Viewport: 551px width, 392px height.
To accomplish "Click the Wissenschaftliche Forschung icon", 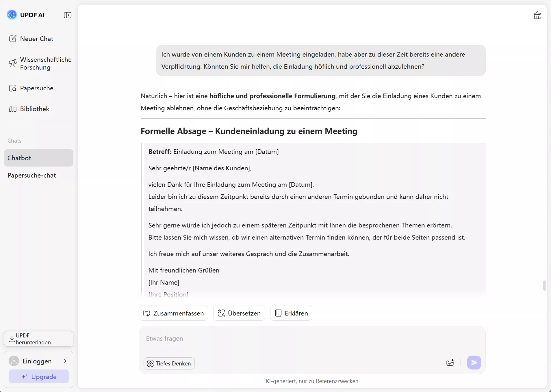I will pos(13,63).
